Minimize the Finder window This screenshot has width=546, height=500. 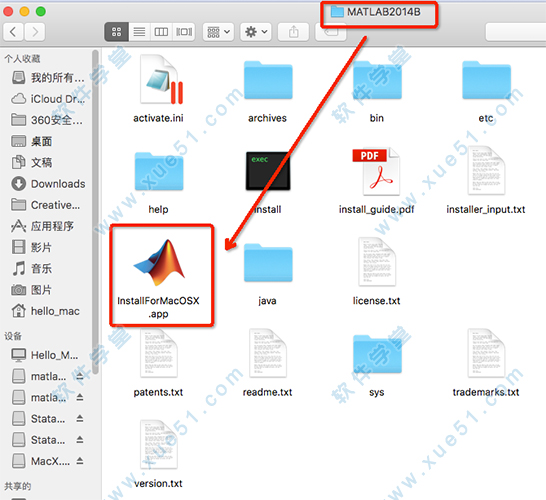(24, 12)
